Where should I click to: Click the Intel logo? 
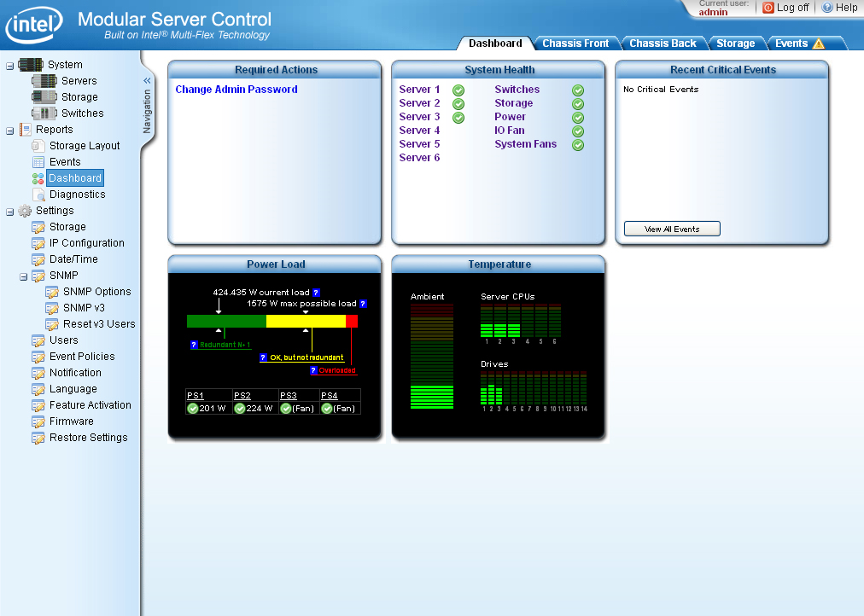pos(34,25)
